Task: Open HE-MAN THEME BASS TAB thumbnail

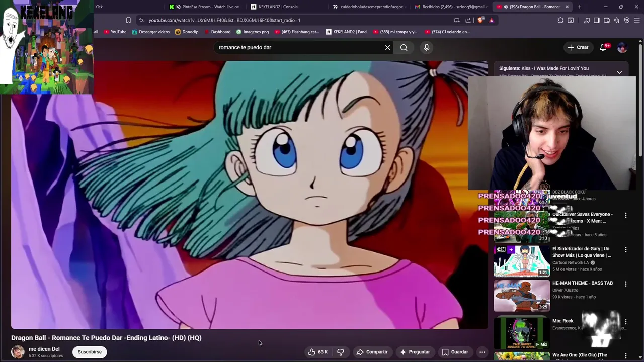Action: [x=522, y=296]
